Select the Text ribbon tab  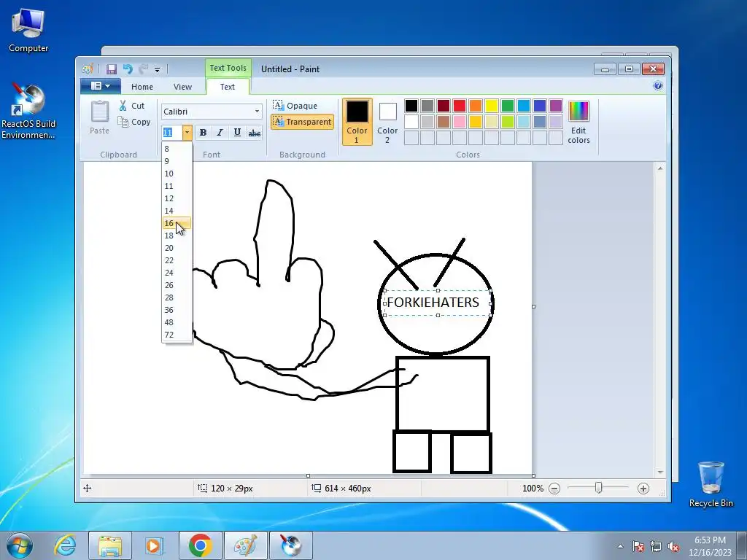coord(228,87)
